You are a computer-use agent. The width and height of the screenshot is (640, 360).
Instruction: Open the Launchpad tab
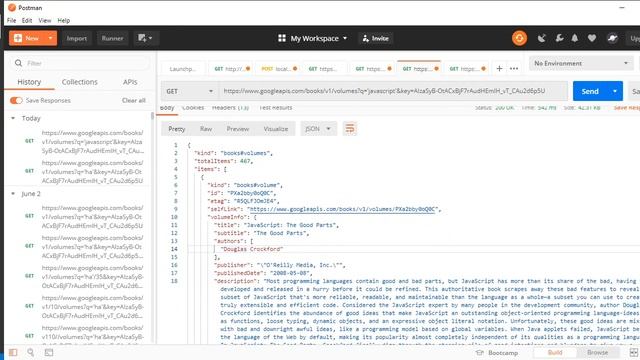click(x=183, y=69)
